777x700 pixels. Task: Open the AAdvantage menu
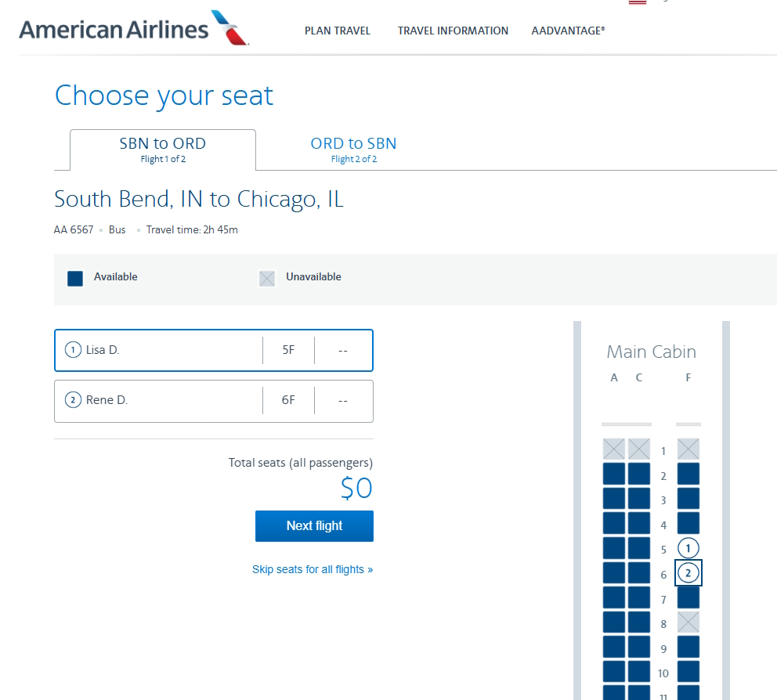pos(568,31)
